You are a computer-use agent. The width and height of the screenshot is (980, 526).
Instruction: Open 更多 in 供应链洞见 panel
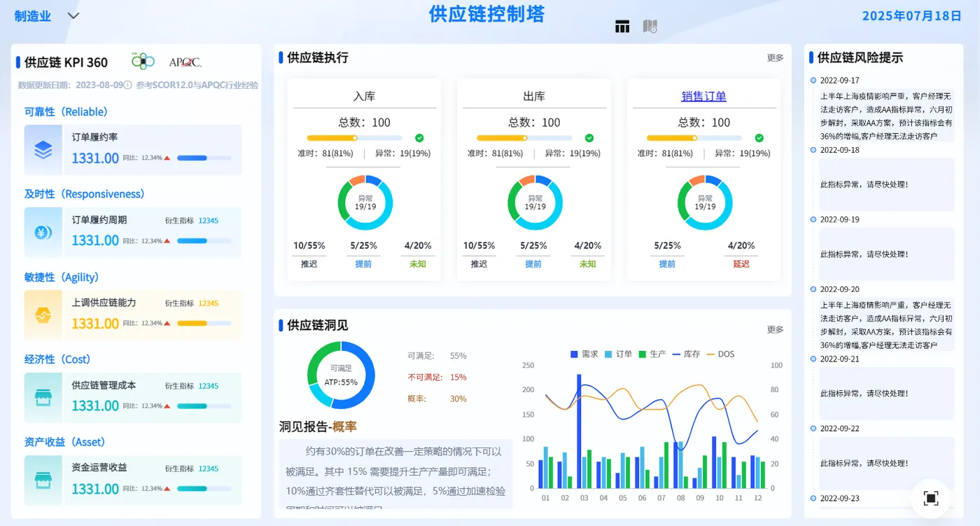click(775, 330)
